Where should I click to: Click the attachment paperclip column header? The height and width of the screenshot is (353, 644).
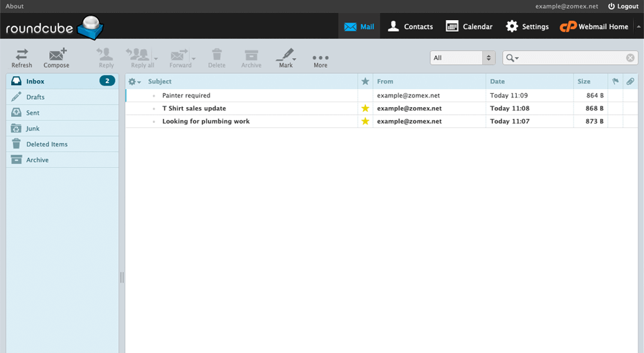[630, 82]
